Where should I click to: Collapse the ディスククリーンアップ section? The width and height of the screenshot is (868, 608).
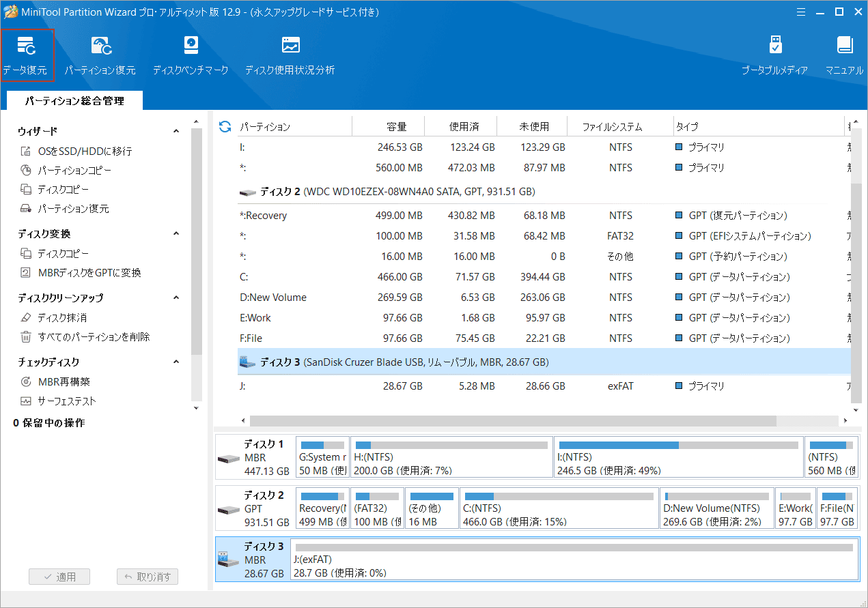(176, 298)
